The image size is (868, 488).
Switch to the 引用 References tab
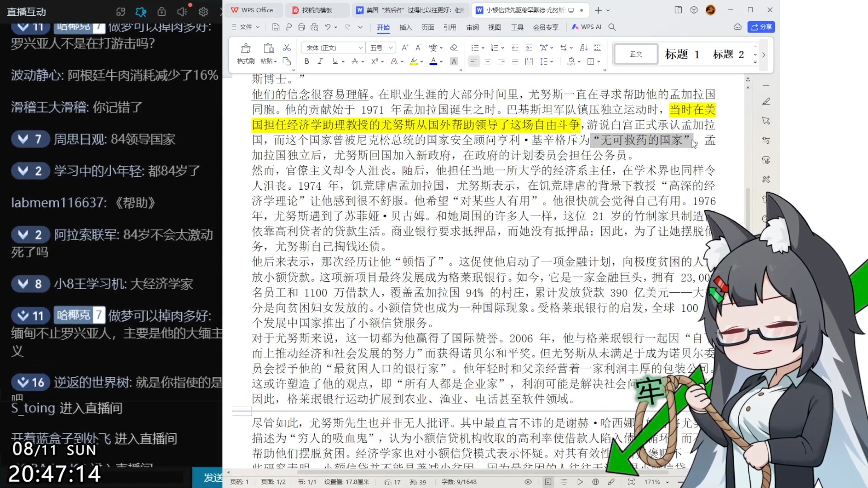pos(450,27)
